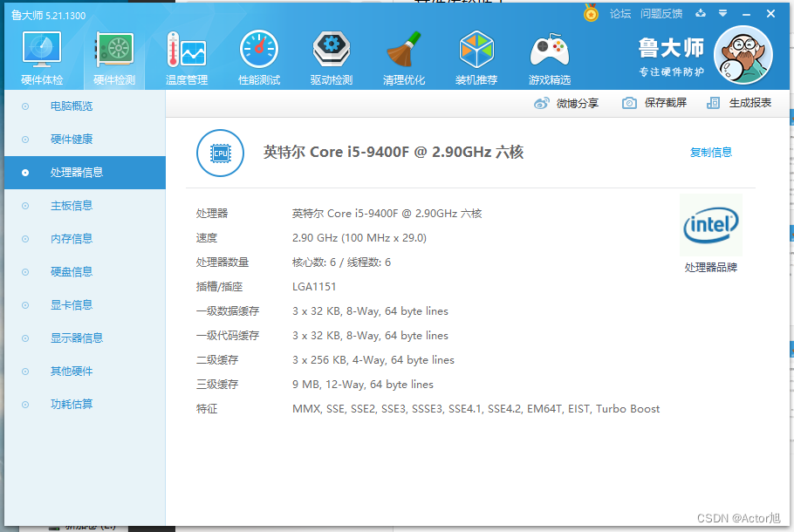Click the 鲁大师 mascot avatar

743,55
